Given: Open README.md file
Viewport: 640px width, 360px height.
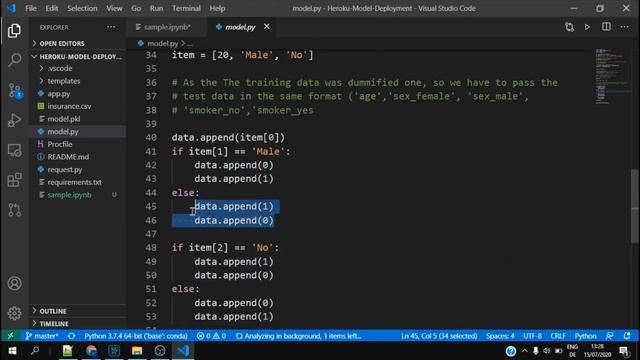Looking at the screenshot, I should coord(78,157).
